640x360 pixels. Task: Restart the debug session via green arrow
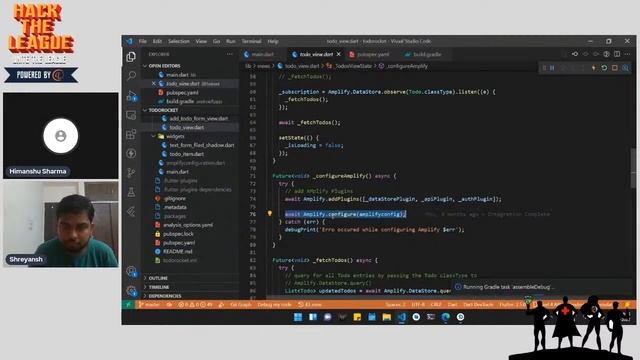[604, 68]
